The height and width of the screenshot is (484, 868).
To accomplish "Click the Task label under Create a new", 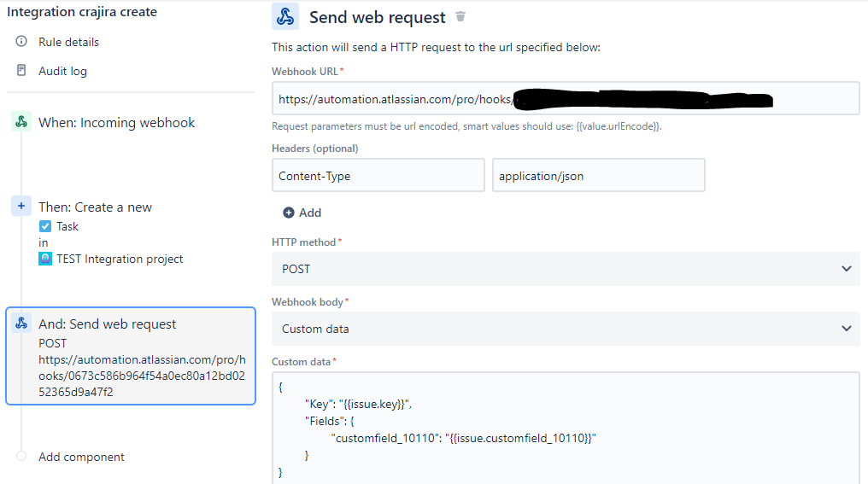I will click(x=67, y=226).
